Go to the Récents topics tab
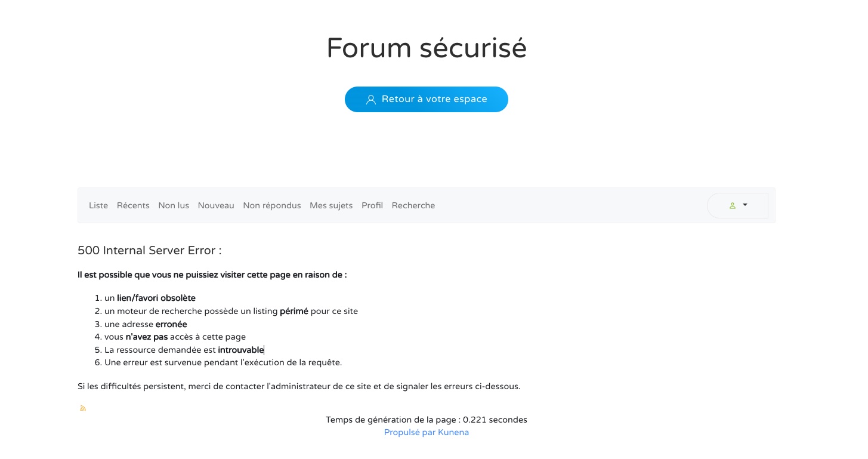The height and width of the screenshot is (459, 868). coord(133,205)
